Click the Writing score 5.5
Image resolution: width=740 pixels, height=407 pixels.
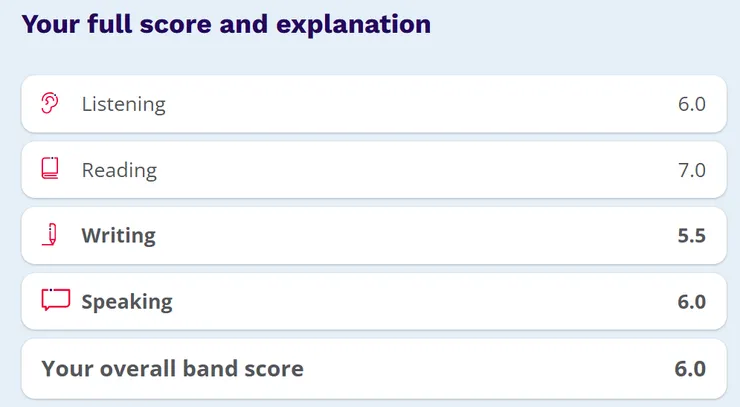point(691,236)
